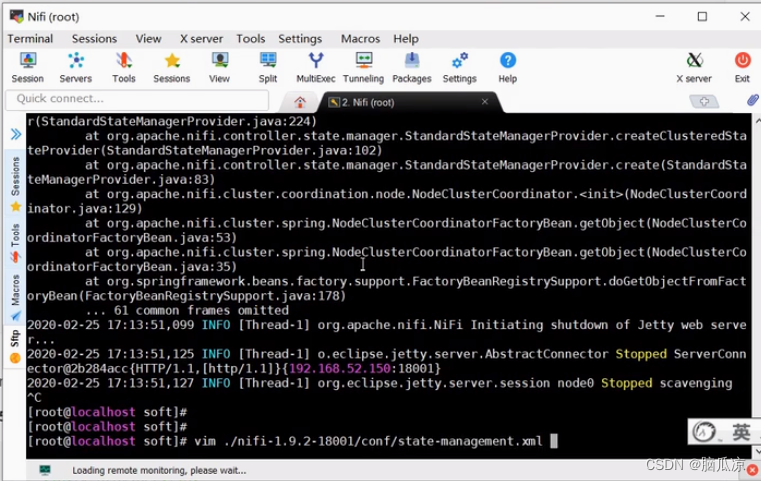Open the Settings menu

pos(300,39)
